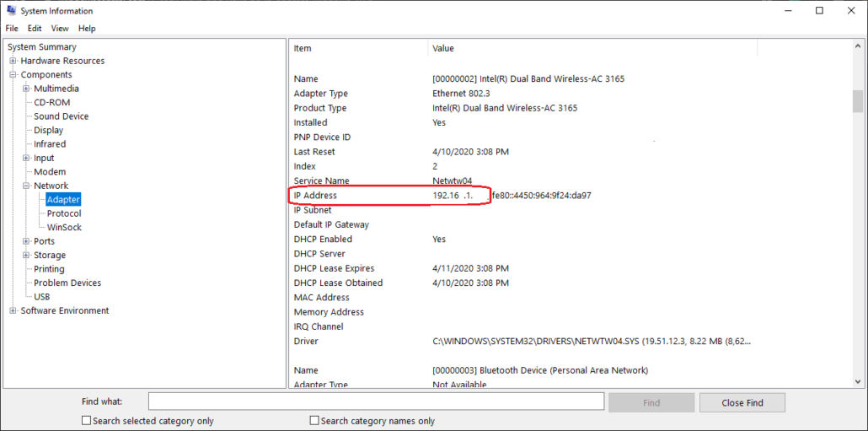The height and width of the screenshot is (431, 868).
Task: Open the Edit menu
Action: click(x=35, y=28)
